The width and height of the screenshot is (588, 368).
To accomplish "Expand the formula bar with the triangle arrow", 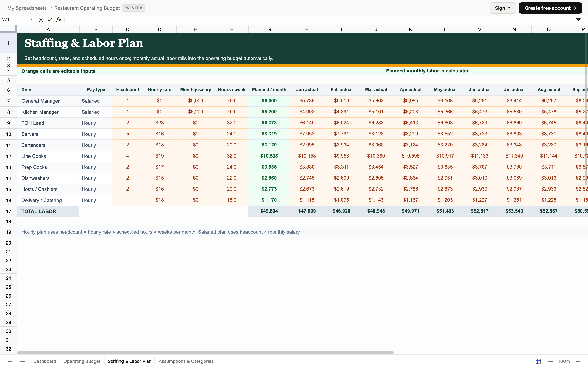I will coord(578,20).
